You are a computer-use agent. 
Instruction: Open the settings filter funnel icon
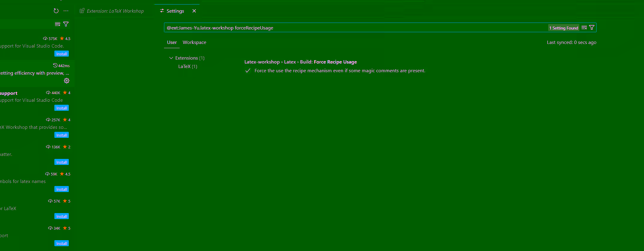[592, 28]
